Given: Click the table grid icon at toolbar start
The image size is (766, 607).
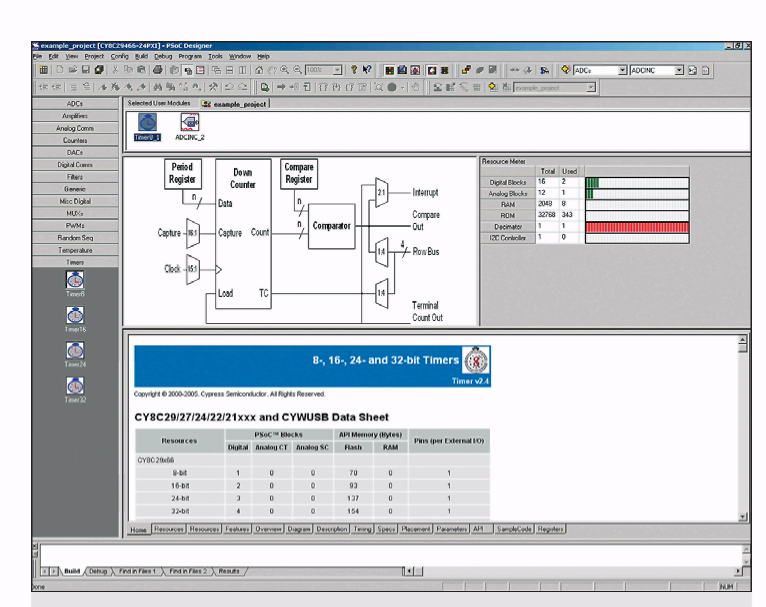Looking at the screenshot, I should coord(43,70).
